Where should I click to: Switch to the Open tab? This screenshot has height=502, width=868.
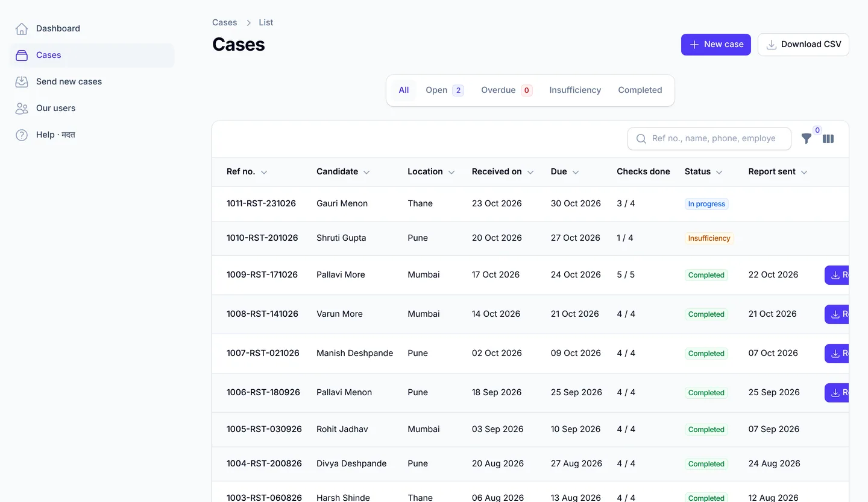[x=444, y=91]
